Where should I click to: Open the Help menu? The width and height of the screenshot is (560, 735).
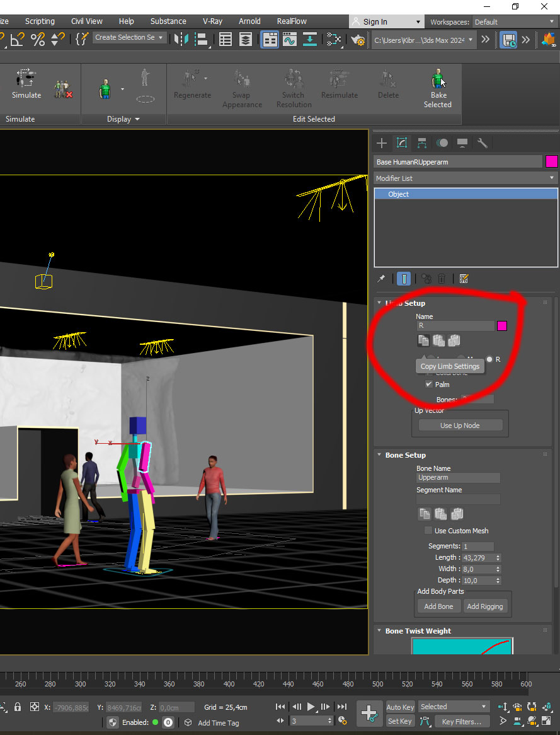pyautogui.click(x=126, y=21)
